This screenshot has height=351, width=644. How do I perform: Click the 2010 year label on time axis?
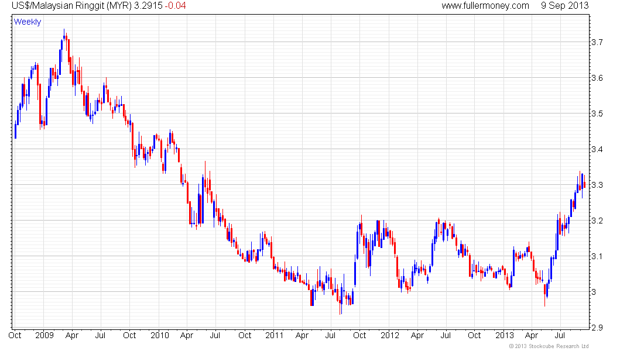point(160,335)
